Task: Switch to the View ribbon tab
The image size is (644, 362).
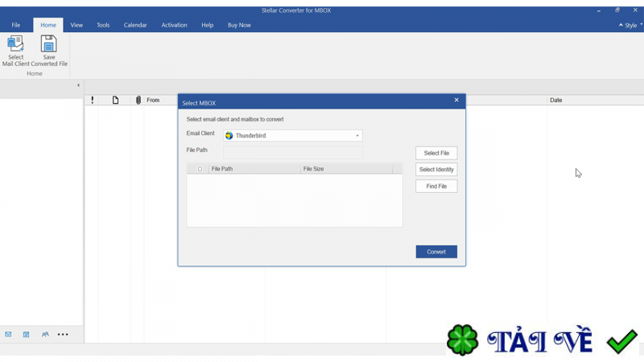Action: tap(76, 25)
